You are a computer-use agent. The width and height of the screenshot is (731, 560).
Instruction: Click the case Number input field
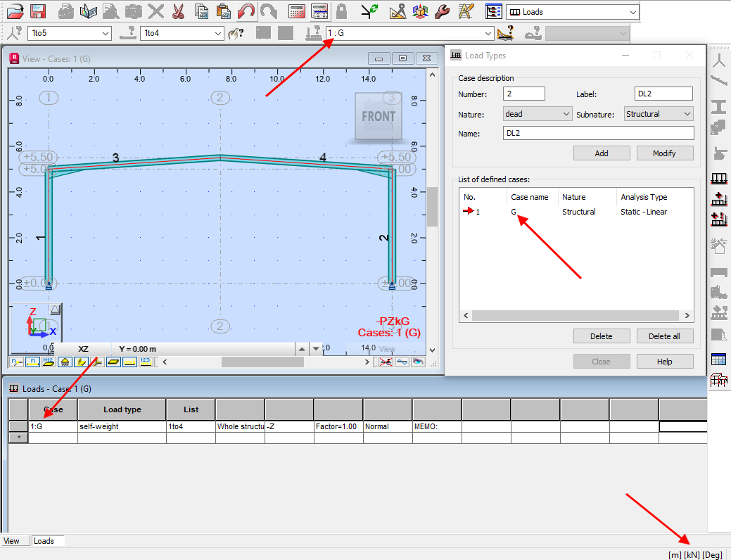click(524, 94)
